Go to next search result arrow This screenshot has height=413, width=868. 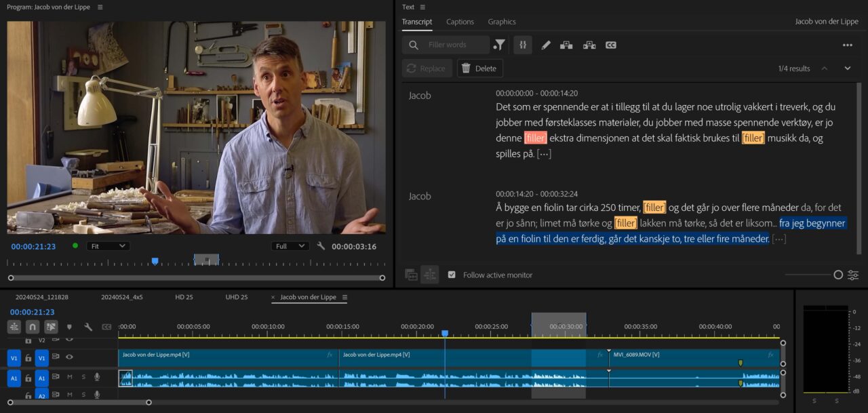pos(847,68)
